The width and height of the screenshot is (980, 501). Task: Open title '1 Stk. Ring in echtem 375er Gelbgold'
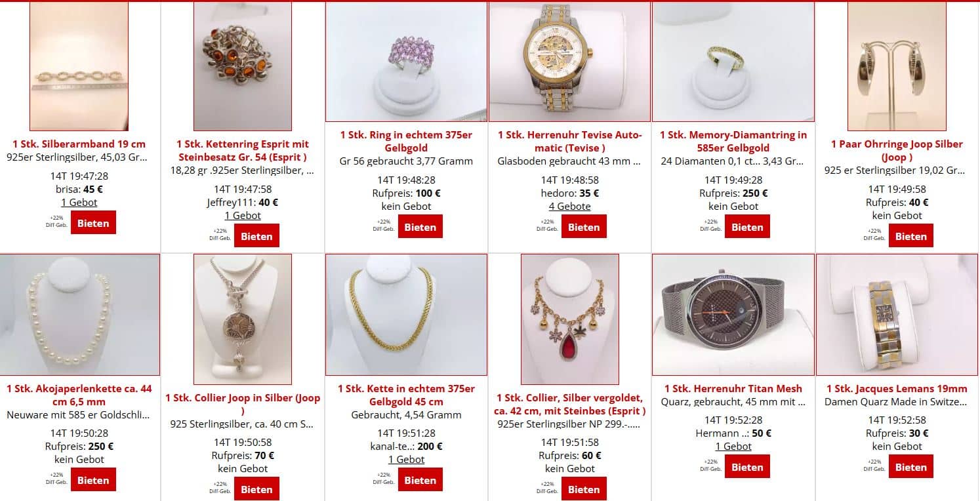407,141
